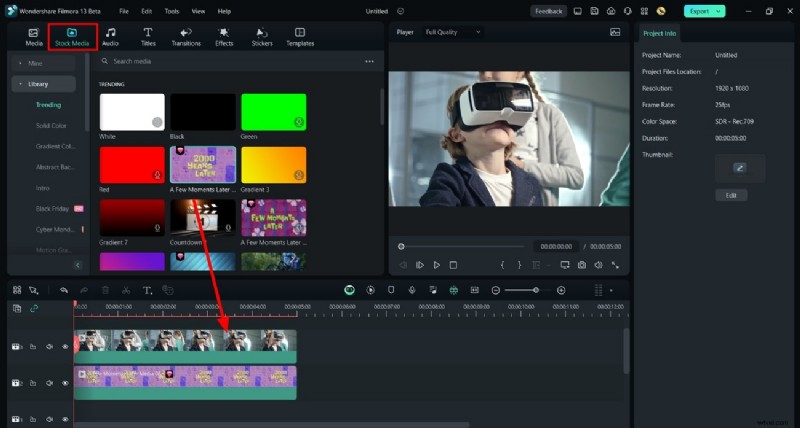Select the Countdown clip thumbnail
This screenshot has height=428, width=800.
tap(203, 218)
